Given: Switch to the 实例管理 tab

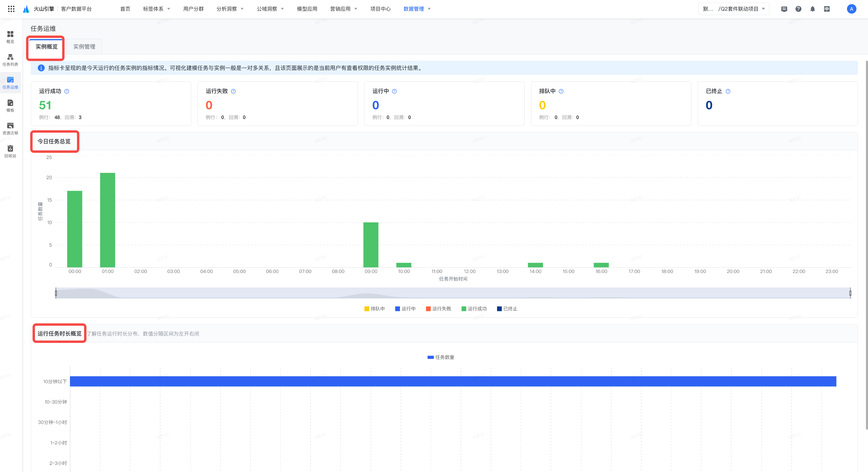Looking at the screenshot, I should 84,47.
